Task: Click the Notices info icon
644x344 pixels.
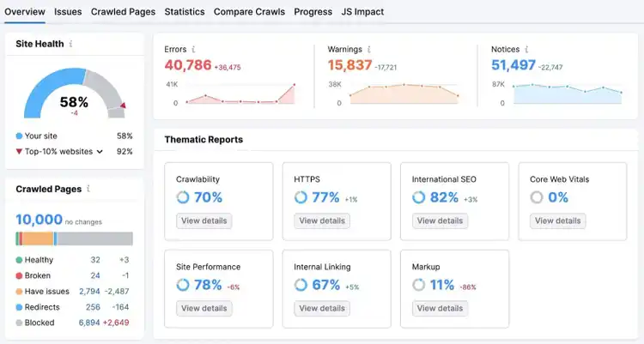Action: (526, 49)
